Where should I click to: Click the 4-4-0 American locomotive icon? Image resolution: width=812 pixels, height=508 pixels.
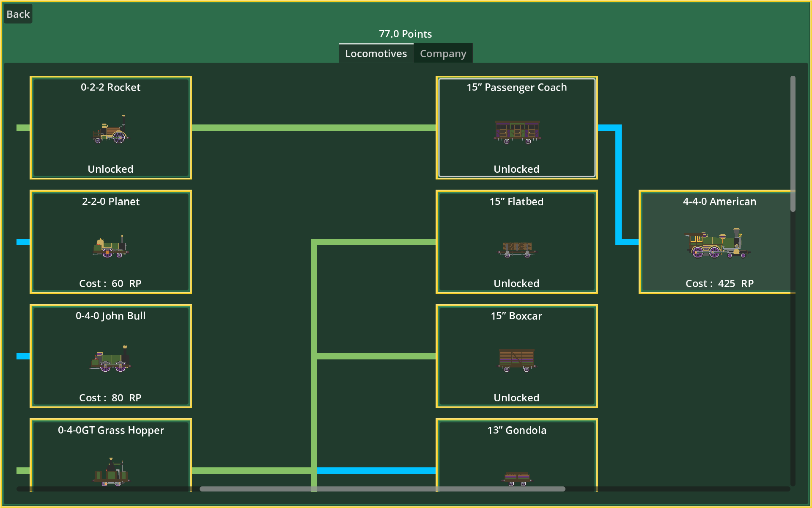[x=717, y=243]
